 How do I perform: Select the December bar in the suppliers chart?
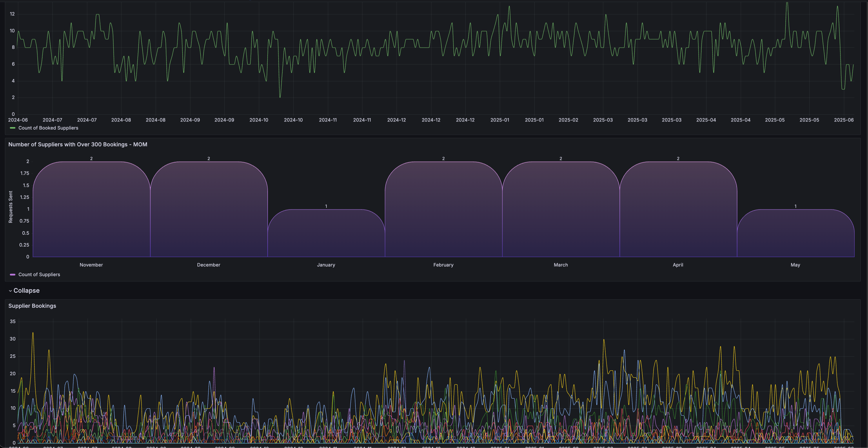point(208,209)
